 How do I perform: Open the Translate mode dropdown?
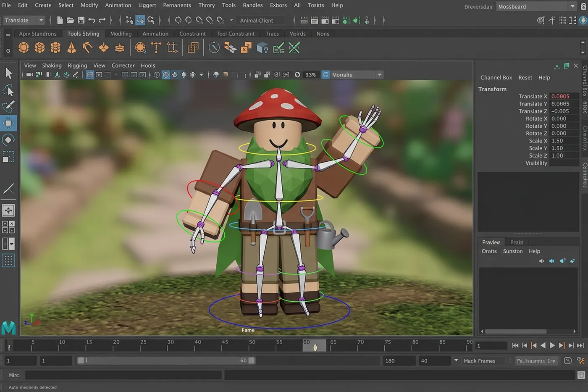[x=24, y=20]
